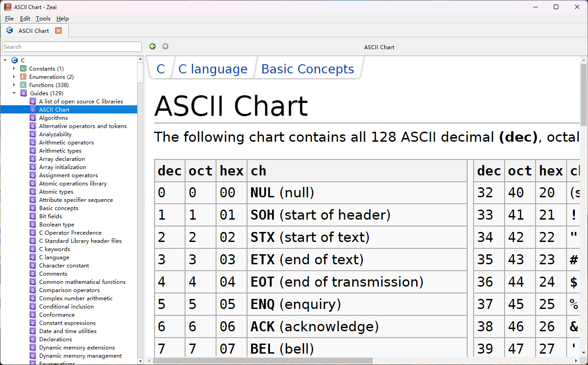Open Common mathematical functions guide
Viewport: 588px width, 365px height.
click(83, 282)
